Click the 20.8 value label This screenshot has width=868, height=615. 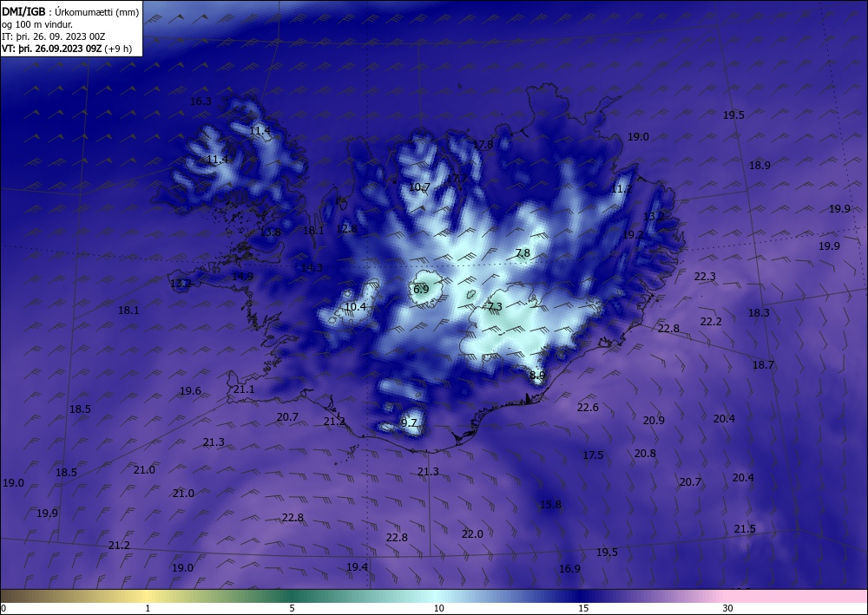point(645,454)
